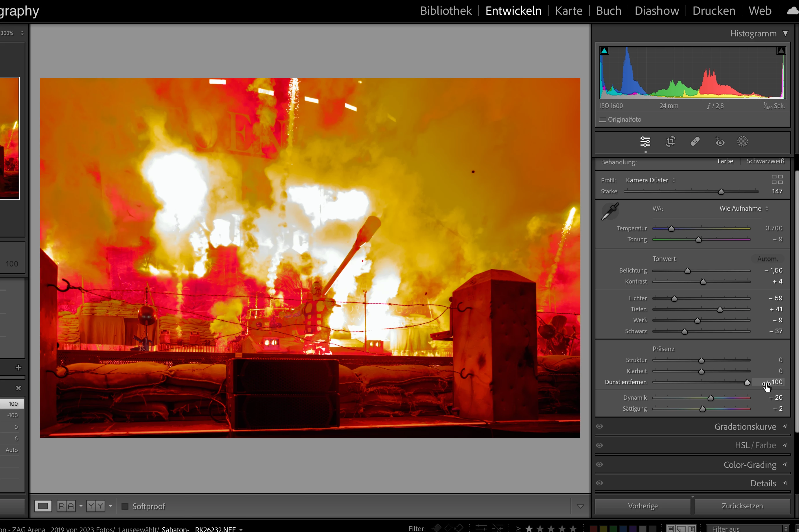Select the crop overlay tool icon

(670, 142)
